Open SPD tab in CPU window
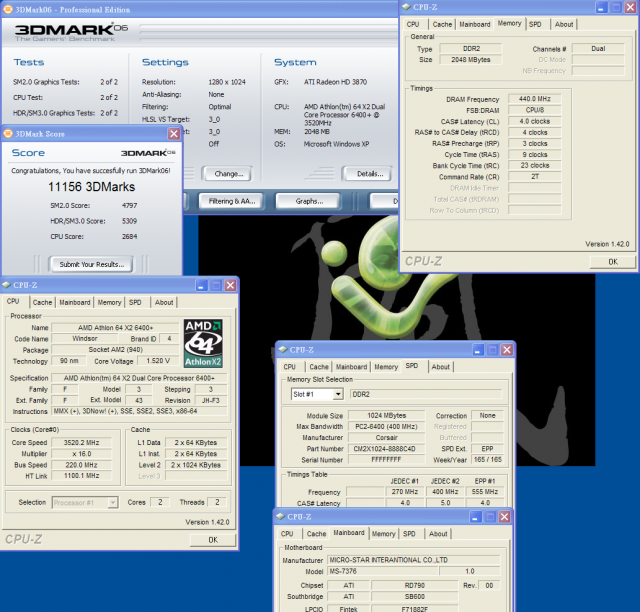Image resolution: width=640 pixels, height=612 pixels. tap(135, 303)
